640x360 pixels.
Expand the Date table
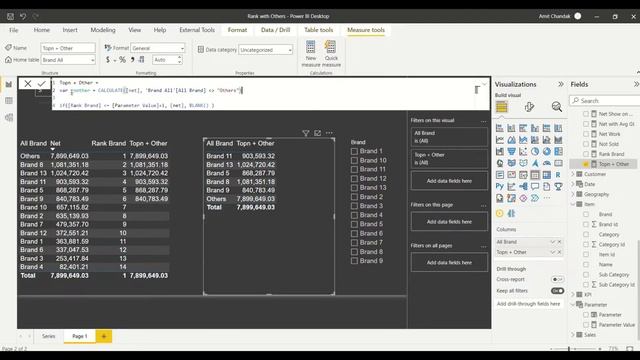[573, 184]
